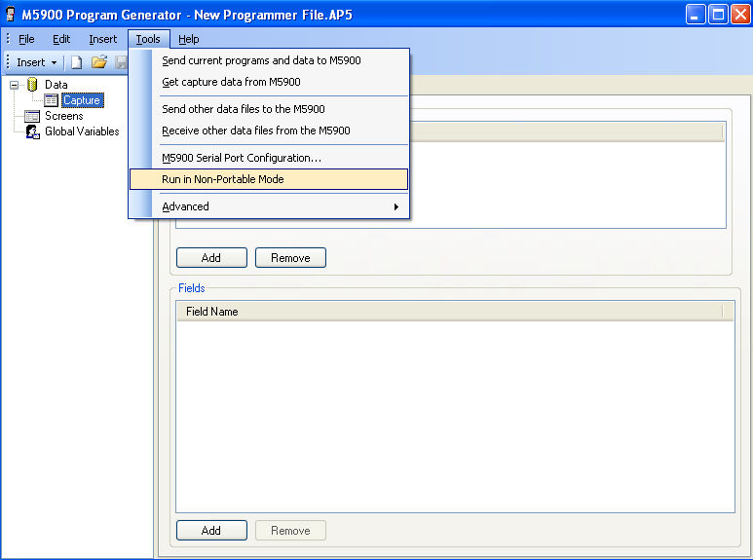Click the Capture table icon in tree
Viewport: 753px width, 560px height.
[51, 100]
